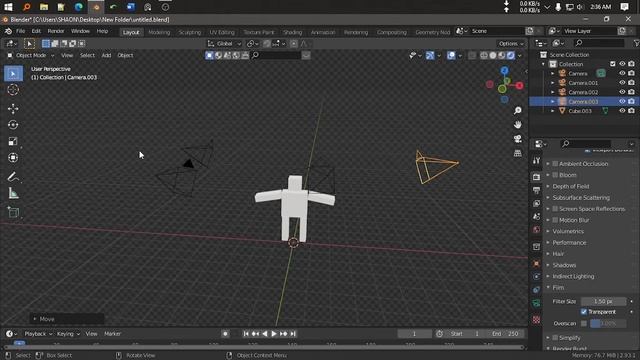Activate the Transform tool
Screen dimensions: 640x360
point(13,158)
